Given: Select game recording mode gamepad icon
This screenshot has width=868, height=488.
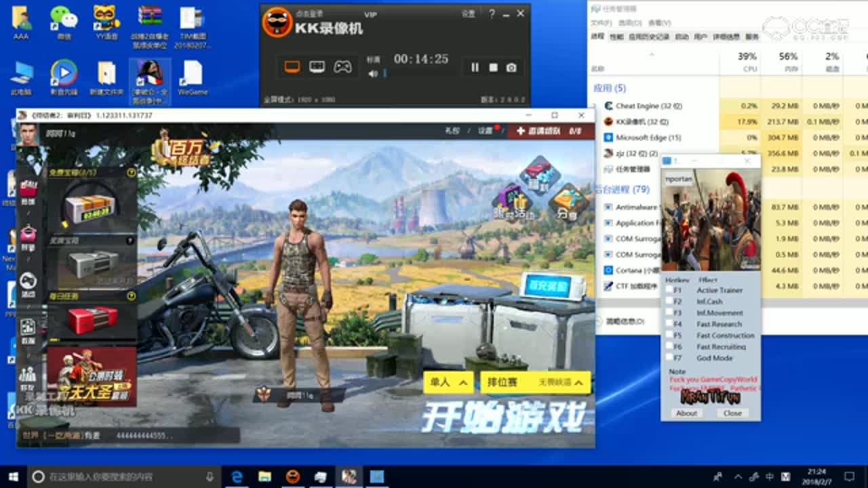Looking at the screenshot, I should coord(342,66).
